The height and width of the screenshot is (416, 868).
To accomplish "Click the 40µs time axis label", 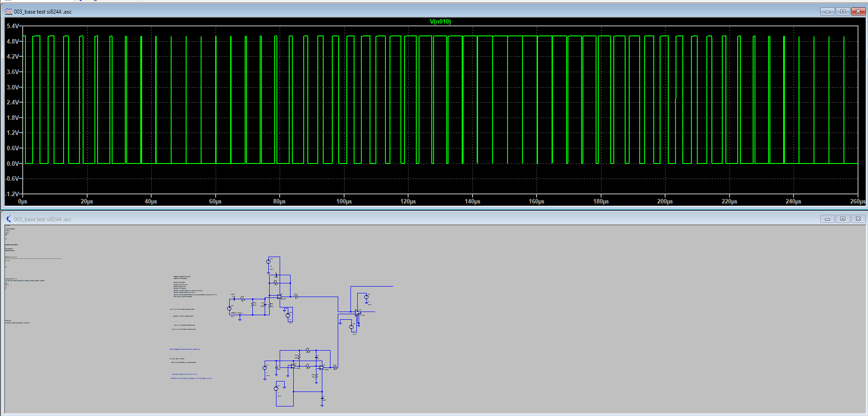I will 151,201.
